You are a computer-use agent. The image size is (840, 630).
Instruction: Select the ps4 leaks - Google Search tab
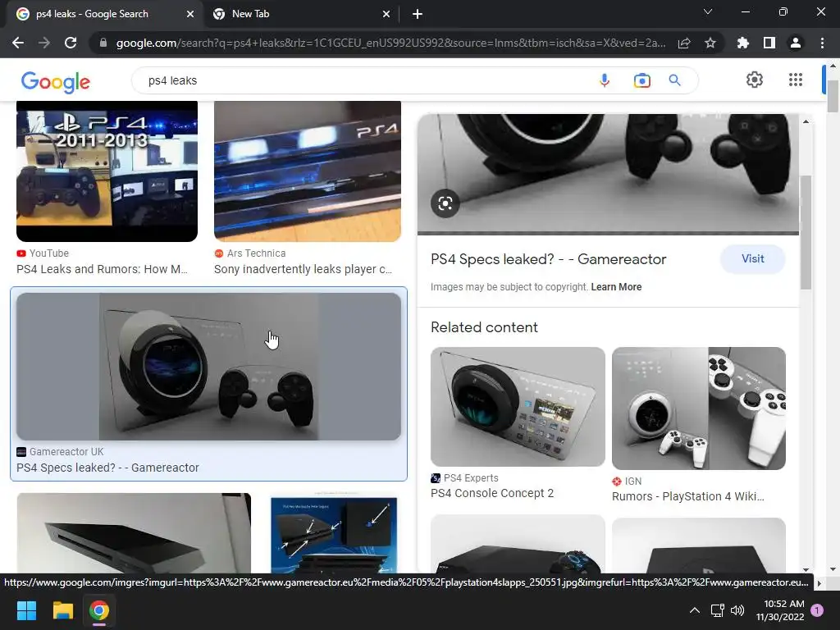(104, 14)
